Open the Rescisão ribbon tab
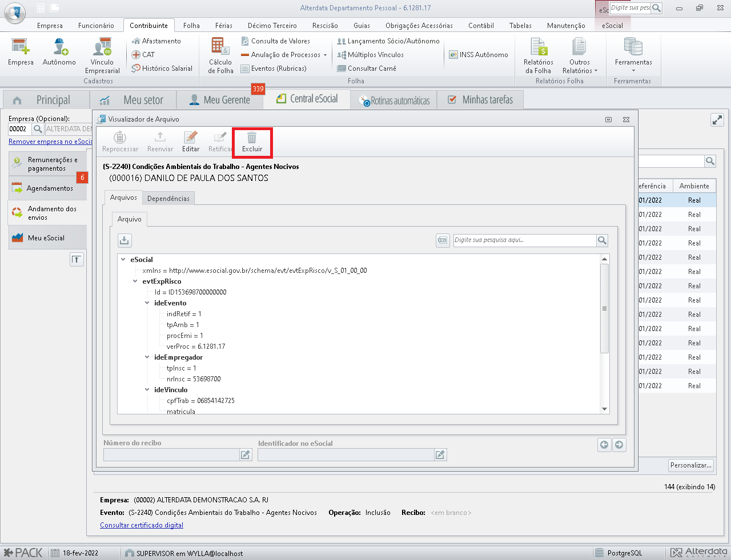731x560 pixels. [x=325, y=26]
